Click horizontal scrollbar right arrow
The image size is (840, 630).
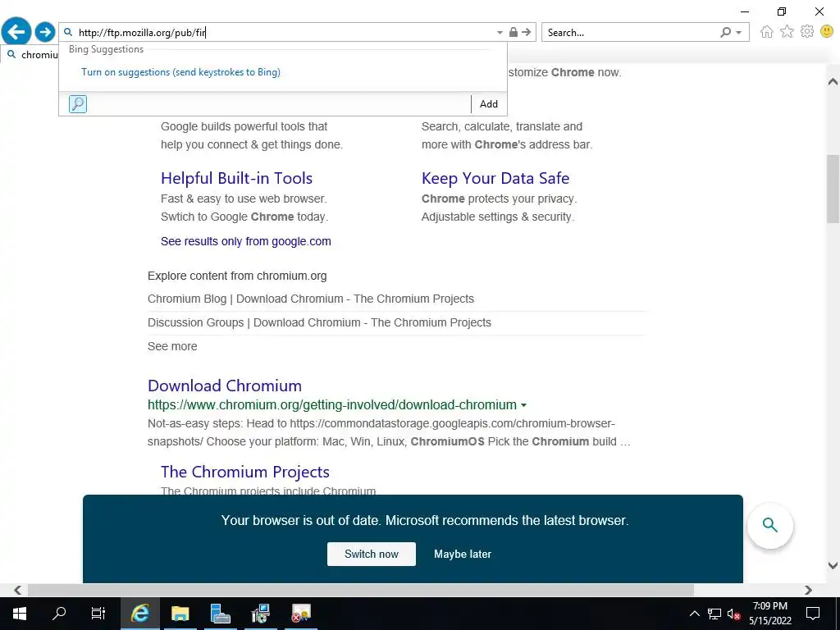[x=808, y=590]
